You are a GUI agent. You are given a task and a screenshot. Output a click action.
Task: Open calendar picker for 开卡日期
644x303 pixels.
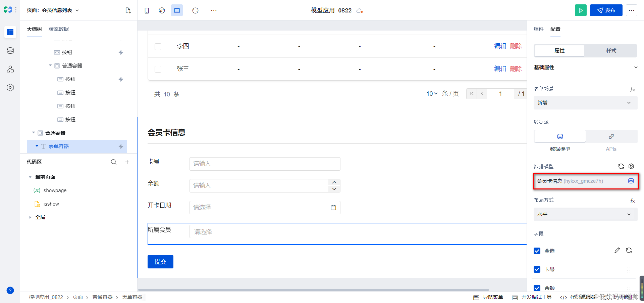pyautogui.click(x=333, y=208)
